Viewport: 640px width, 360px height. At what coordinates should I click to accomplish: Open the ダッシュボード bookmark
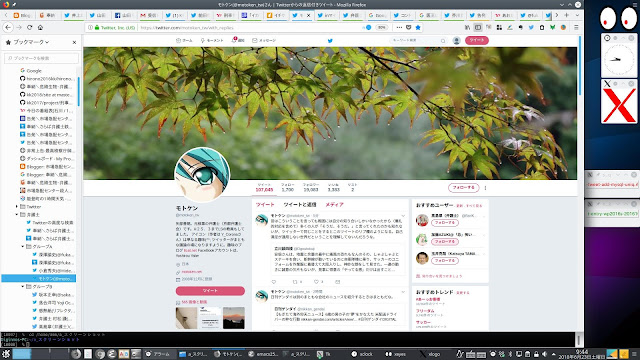[x=47, y=158]
